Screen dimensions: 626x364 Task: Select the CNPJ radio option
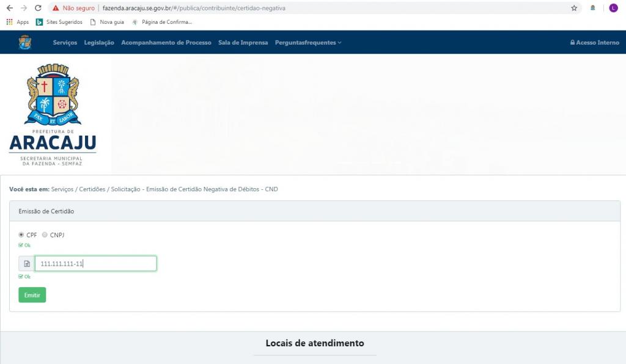pyautogui.click(x=45, y=235)
